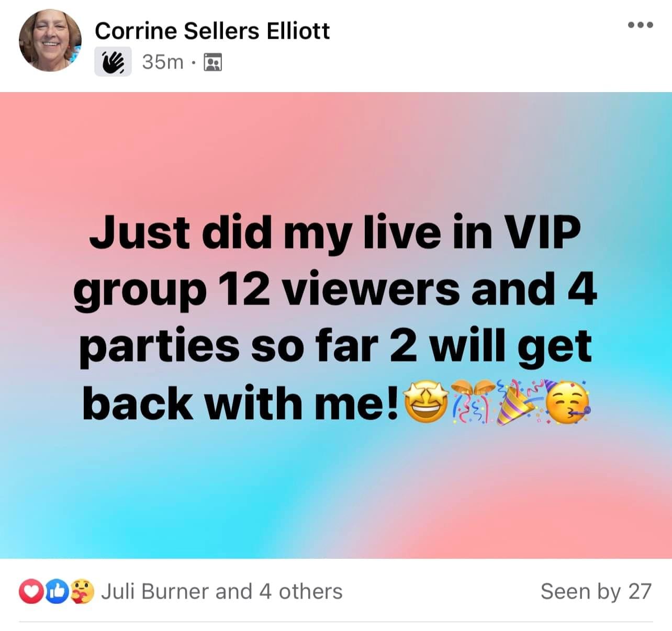Screen dimensions: 672x631
Task: Open Corrine Sellers Elliott's profile picture
Action: tap(50, 40)
